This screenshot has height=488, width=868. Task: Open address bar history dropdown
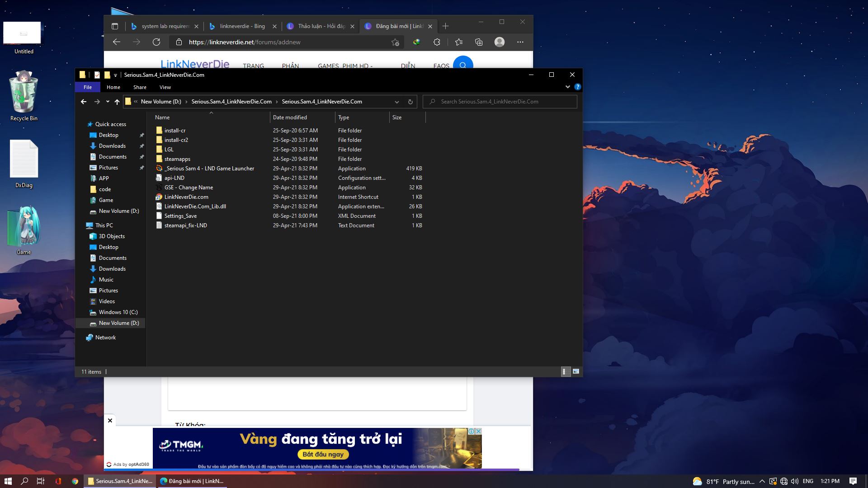click(396, 102)
